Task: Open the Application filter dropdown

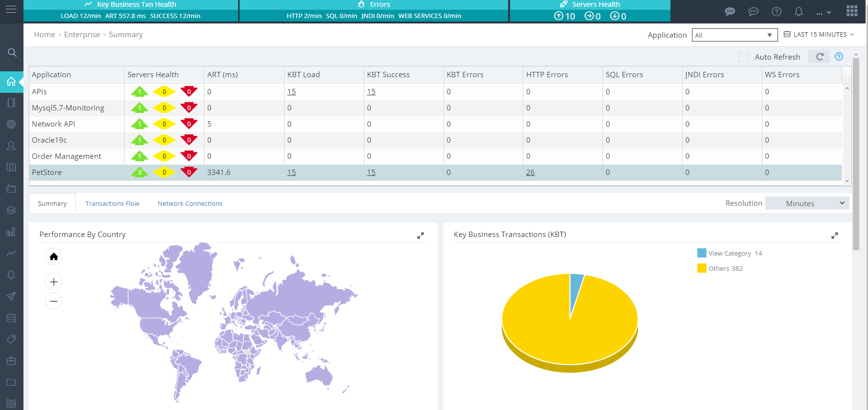Action: tap(734, 35)
